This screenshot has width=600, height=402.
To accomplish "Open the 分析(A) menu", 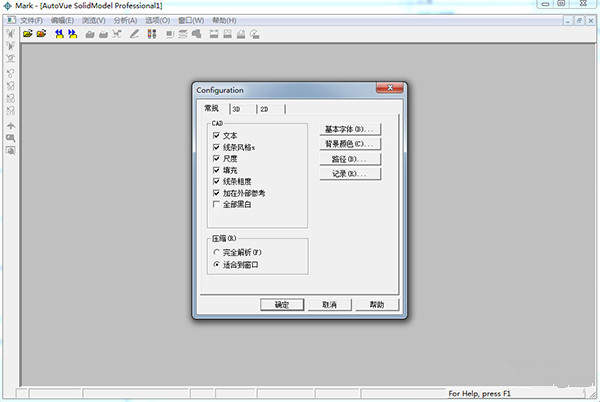I will (x=125, y=20).
